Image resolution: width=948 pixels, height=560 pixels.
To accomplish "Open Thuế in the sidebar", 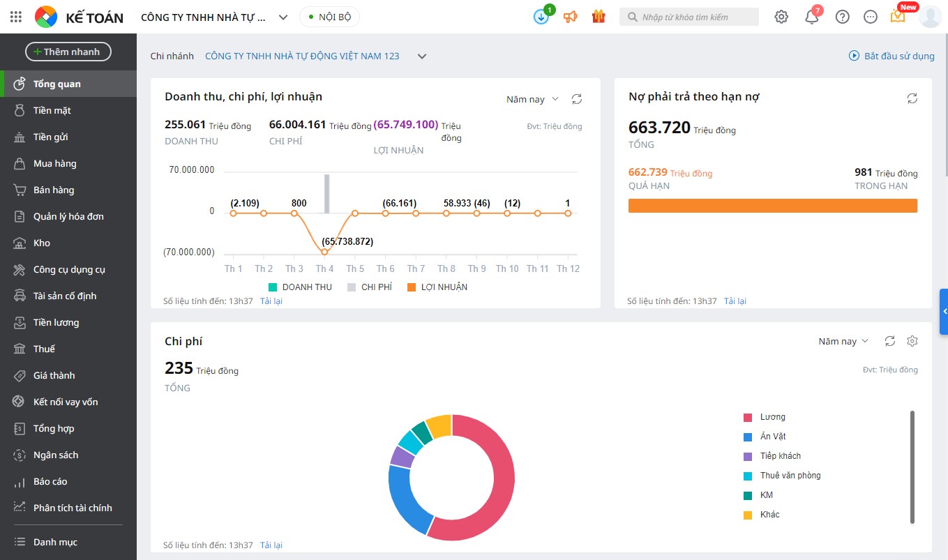I will (68, 349).
